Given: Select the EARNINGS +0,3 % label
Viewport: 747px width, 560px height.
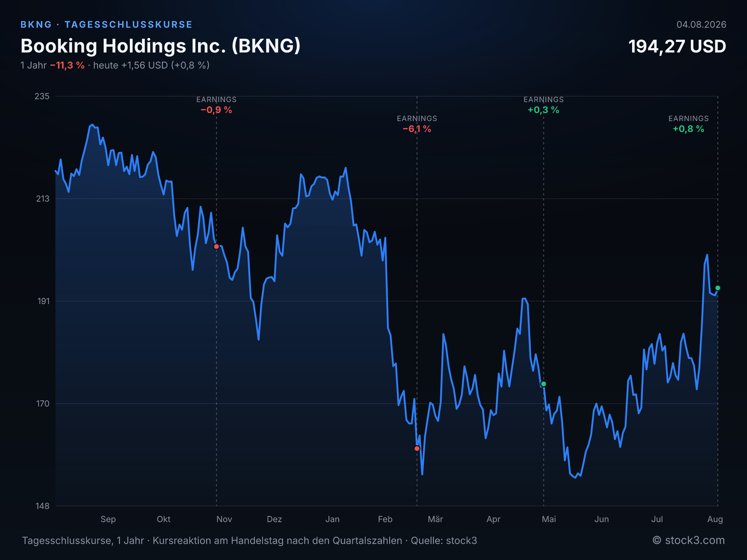Looking at the screenshot, I should pyautogui.click(x=543, y=105).
